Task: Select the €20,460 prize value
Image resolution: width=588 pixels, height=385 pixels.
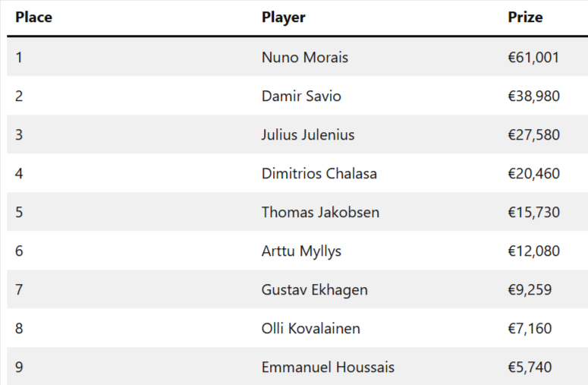Action: 533,173
